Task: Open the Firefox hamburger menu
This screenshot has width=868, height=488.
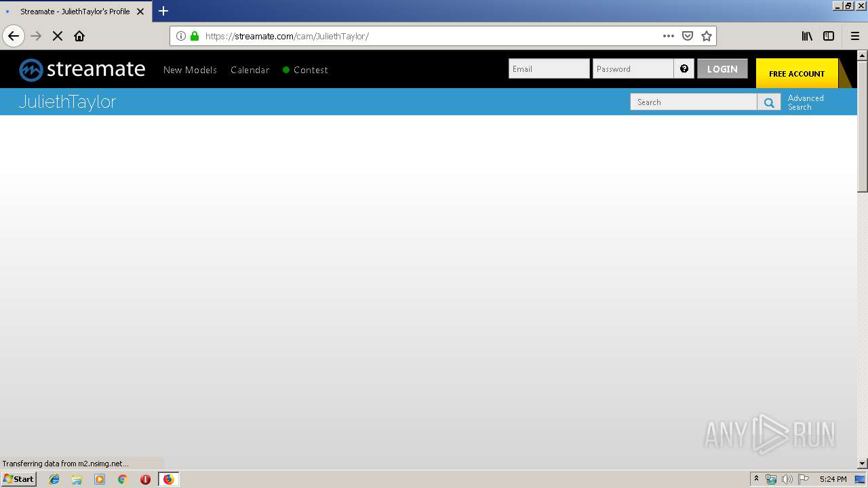Action: pos(855,36)
